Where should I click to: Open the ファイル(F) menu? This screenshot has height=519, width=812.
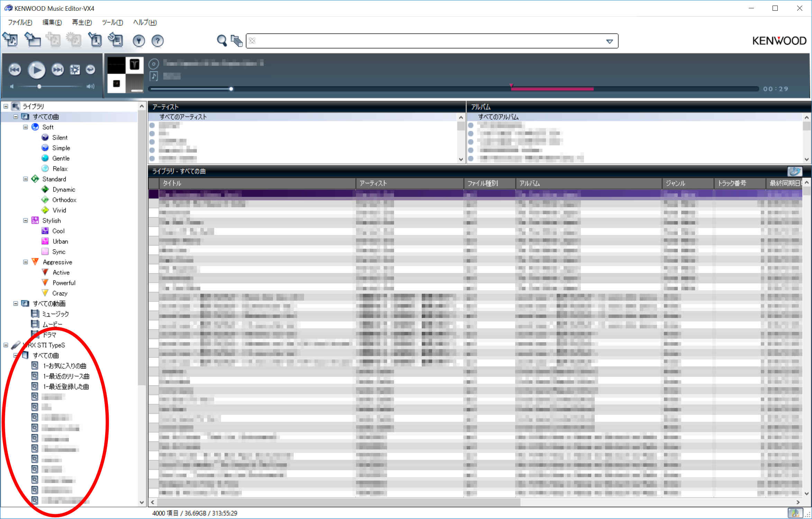pos(20,22)
